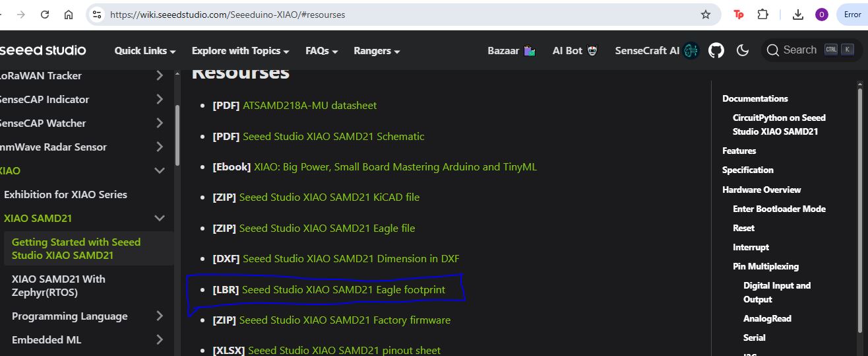Jump to Features section
868x356 pixels.
coord(739,151)
